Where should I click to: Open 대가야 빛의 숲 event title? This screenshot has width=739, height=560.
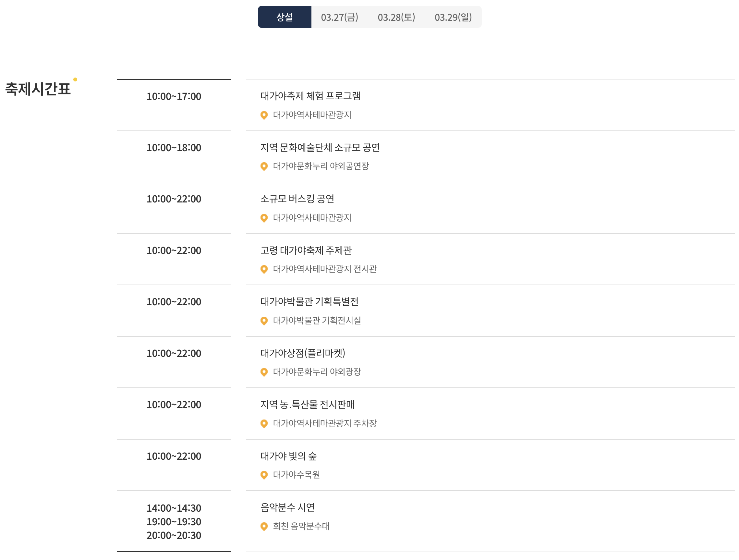tap(288, 456)
